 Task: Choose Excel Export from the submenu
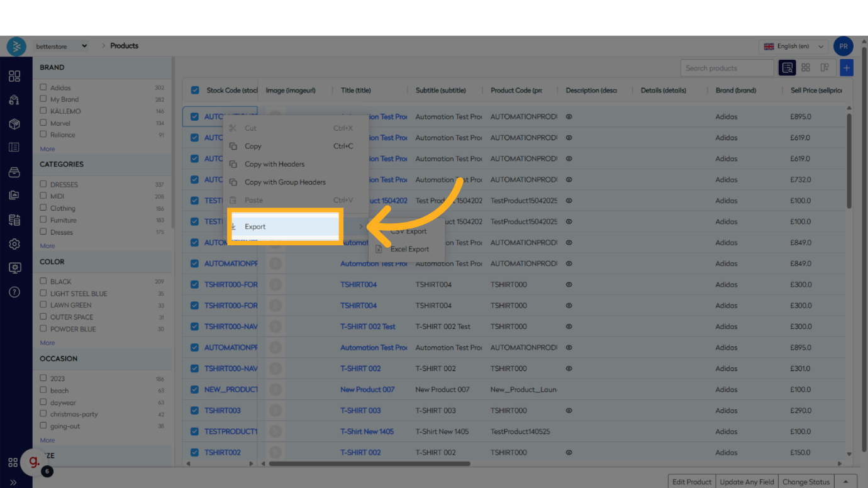tap(409, 249)
